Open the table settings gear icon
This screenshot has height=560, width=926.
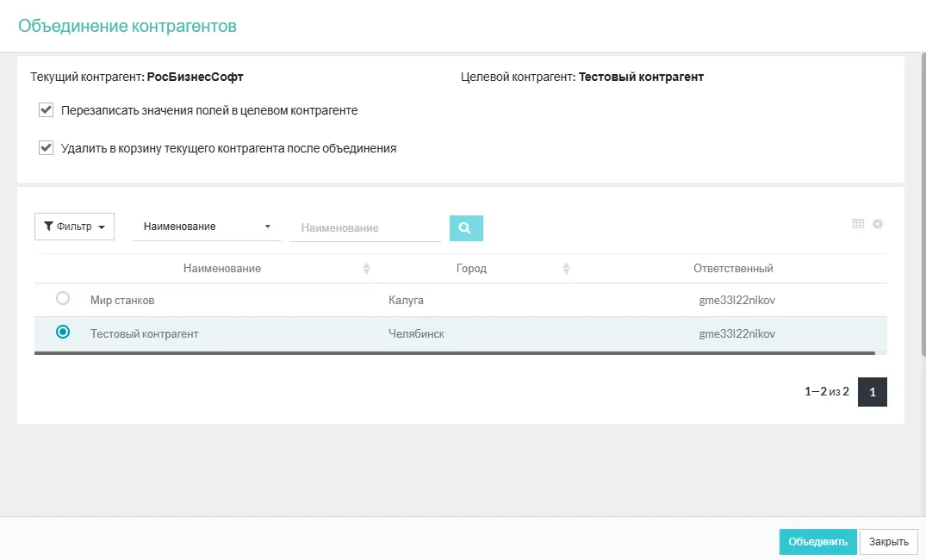878,224
